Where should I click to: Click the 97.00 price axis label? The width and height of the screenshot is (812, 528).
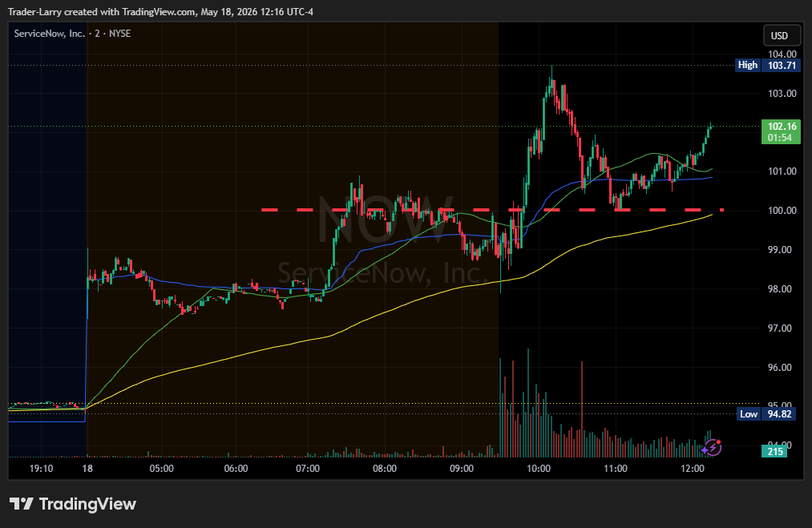point(780,328)
